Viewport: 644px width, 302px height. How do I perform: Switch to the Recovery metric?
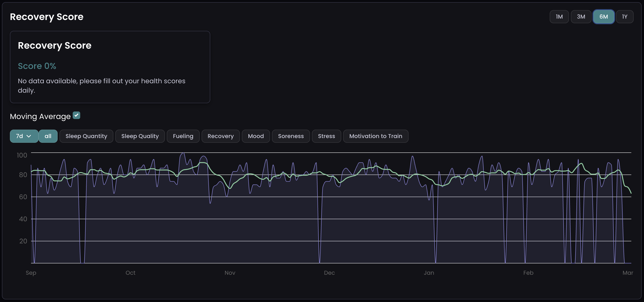(x=220, y=136)
